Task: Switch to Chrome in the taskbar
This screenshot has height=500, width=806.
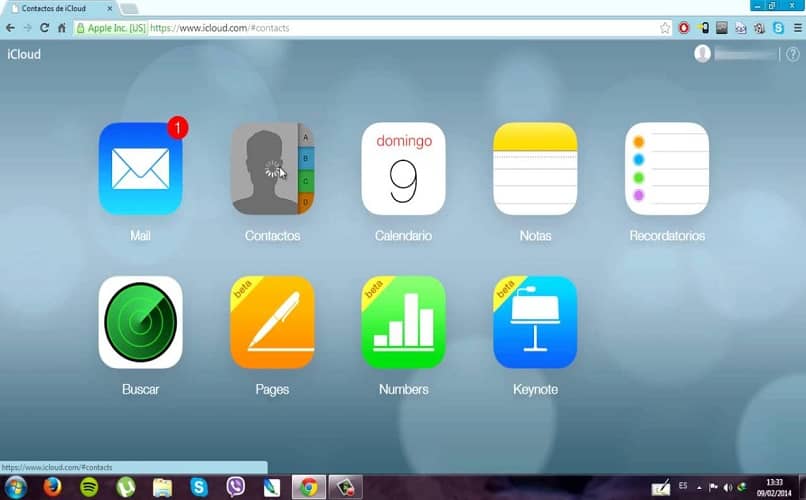Action: 308,487
